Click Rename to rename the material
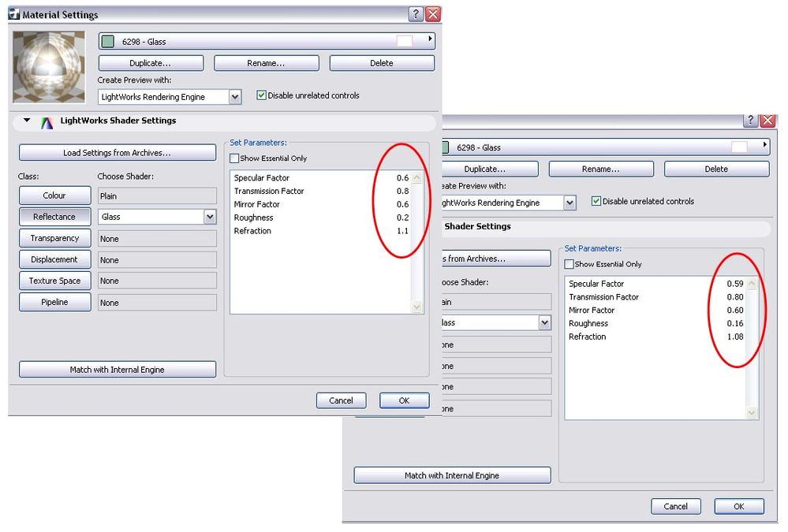Viewport: 788px width, 532px height. 266,63
